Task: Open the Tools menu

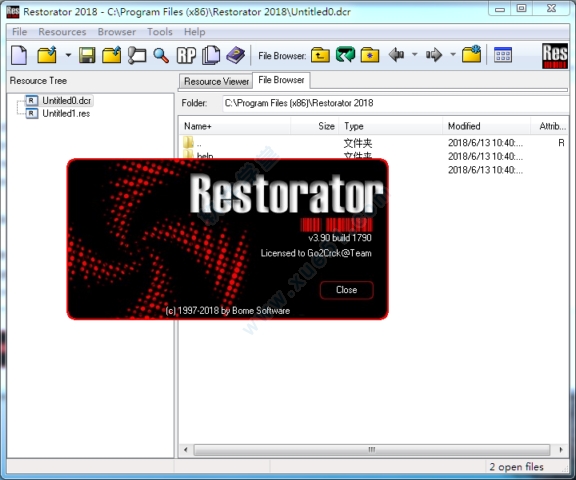Action: click(x=160, y=32)
